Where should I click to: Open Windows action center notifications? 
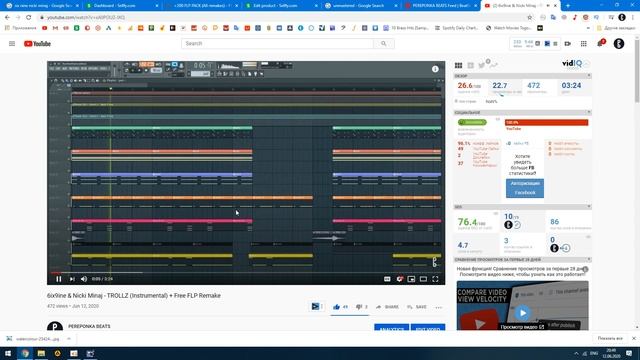[x=629, y=353]
